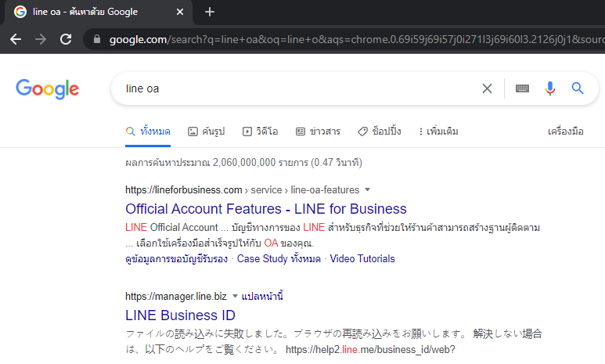
Task: Open the เพิ่มเติม more menu
Action: click(439, 132)
